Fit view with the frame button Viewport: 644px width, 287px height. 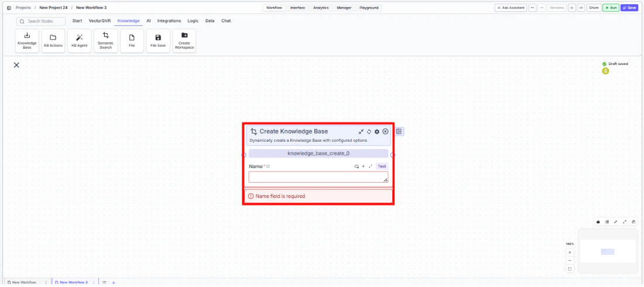point(570,269)
